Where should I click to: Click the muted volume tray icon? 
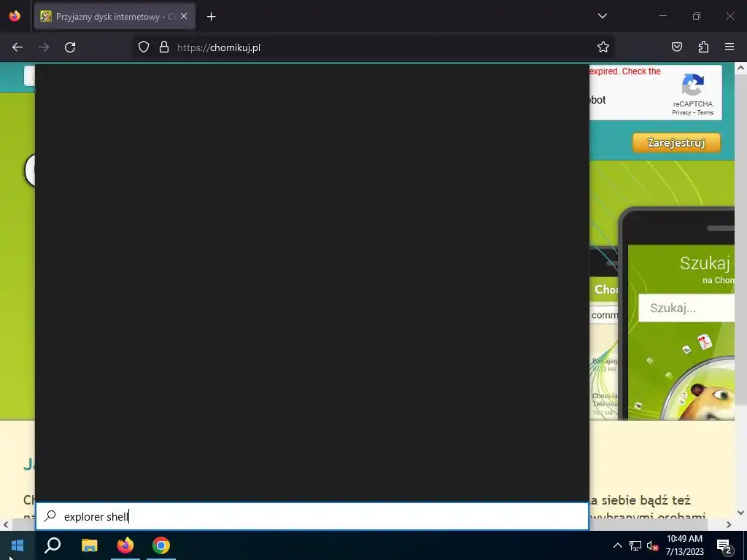coord(652,545)
